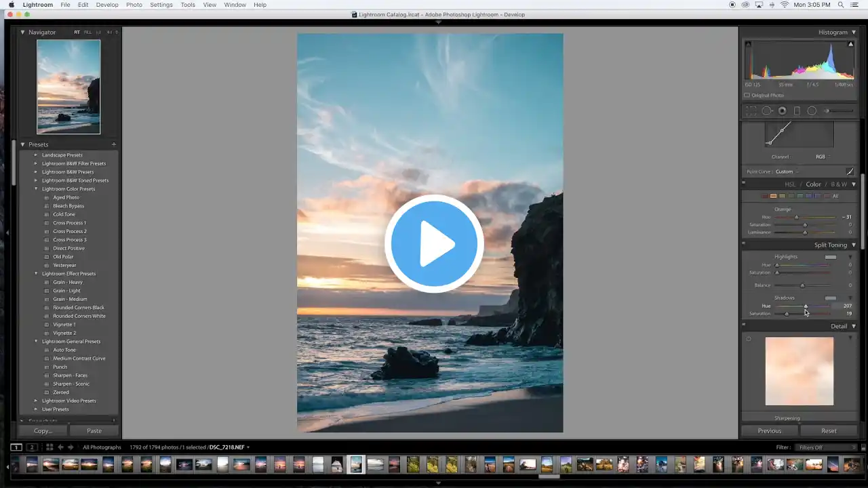Open the Develop menu

[x=106, y=5]
